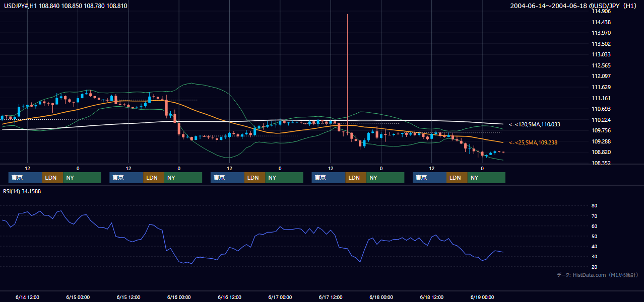Click RSI scale level 50
644x302 pixels.
pos(595,236)
